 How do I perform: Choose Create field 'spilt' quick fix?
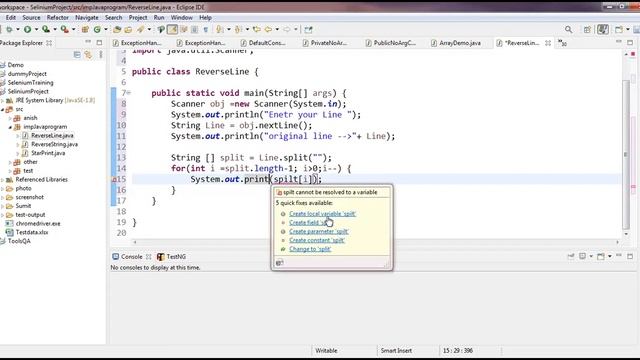point(309,223)
